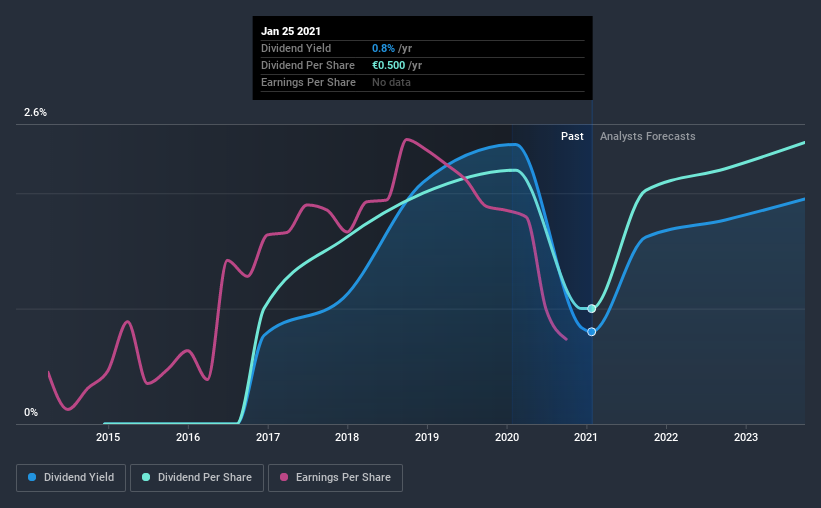Click the 0% y-axis label
The height and width of the screenshot is (508, 821).
point(31,413)
